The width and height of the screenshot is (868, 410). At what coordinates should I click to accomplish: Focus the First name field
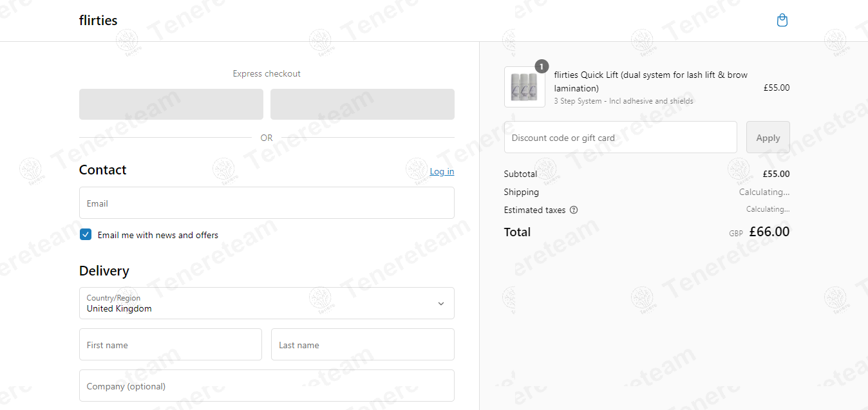(171, 344)
